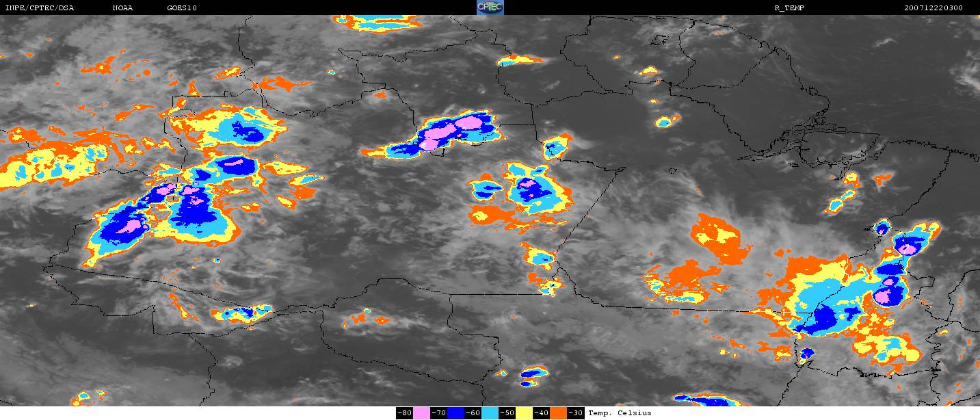The width and height of the screenshot is (980, 420).
Task: Select the yellow legend color swatch
Action: pos(524,413)
